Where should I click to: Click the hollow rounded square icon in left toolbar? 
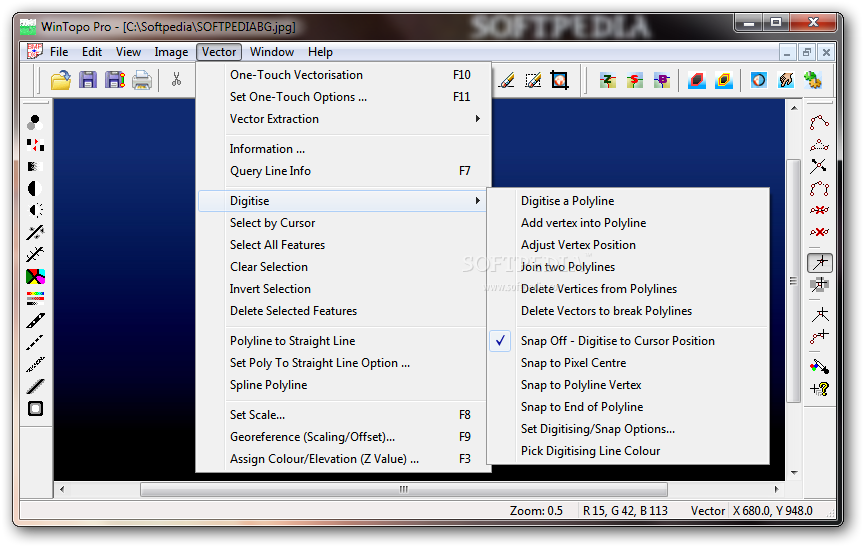tap(35, 409)
